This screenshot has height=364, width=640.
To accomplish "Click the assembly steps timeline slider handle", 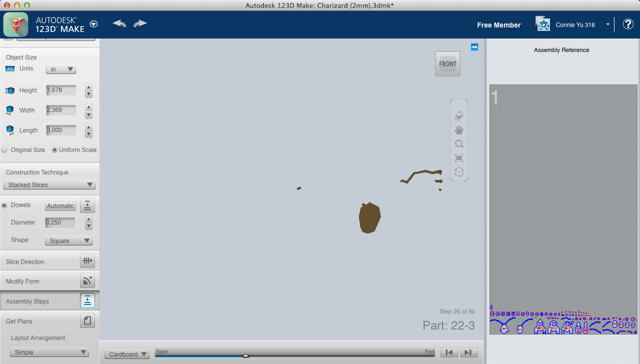I will coord(245,356).
